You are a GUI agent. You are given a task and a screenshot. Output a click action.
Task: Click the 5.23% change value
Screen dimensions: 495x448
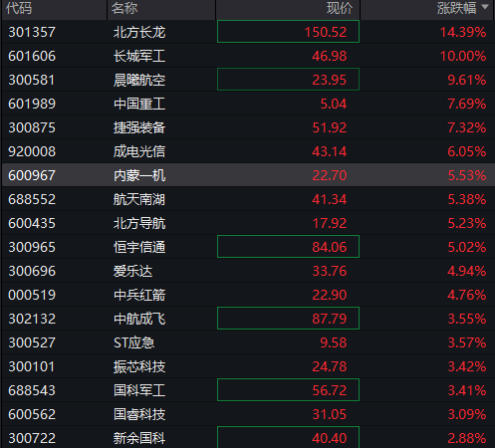tap(467, 223)
